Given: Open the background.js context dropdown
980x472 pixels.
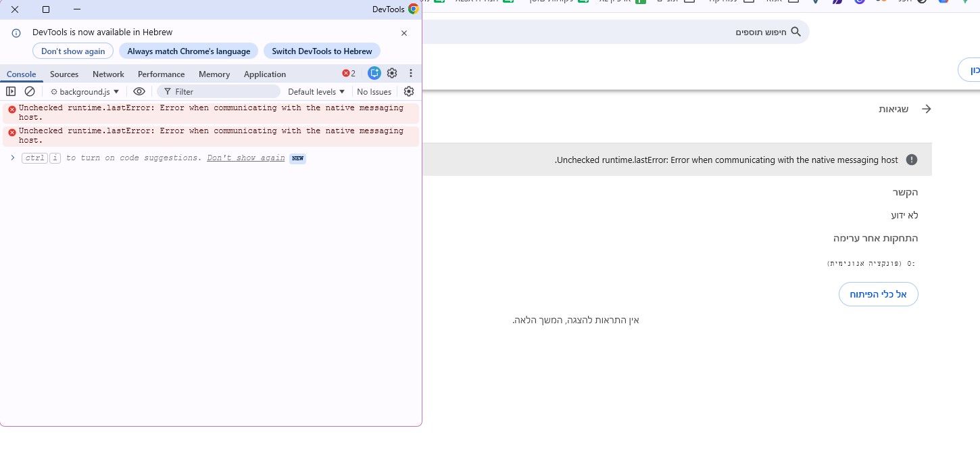Looking at the screenshot, I should [84, 91].
